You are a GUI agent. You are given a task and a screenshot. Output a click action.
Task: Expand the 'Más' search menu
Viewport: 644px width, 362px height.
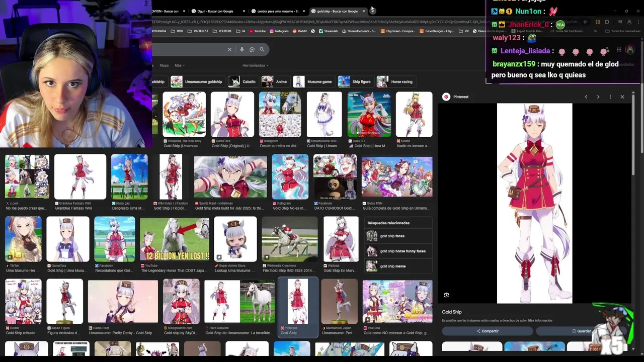(180, 65)
